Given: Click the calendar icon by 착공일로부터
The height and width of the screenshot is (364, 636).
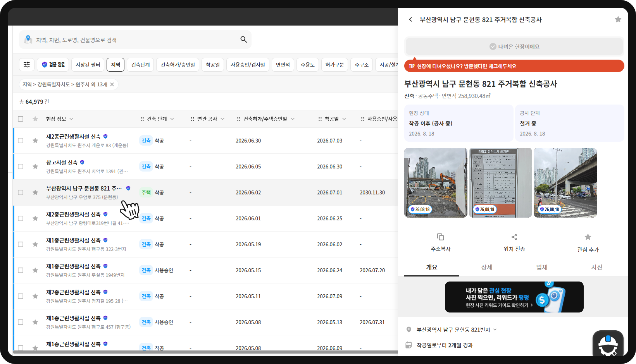Looking at the screenshot, I should (x=408, y=345).
